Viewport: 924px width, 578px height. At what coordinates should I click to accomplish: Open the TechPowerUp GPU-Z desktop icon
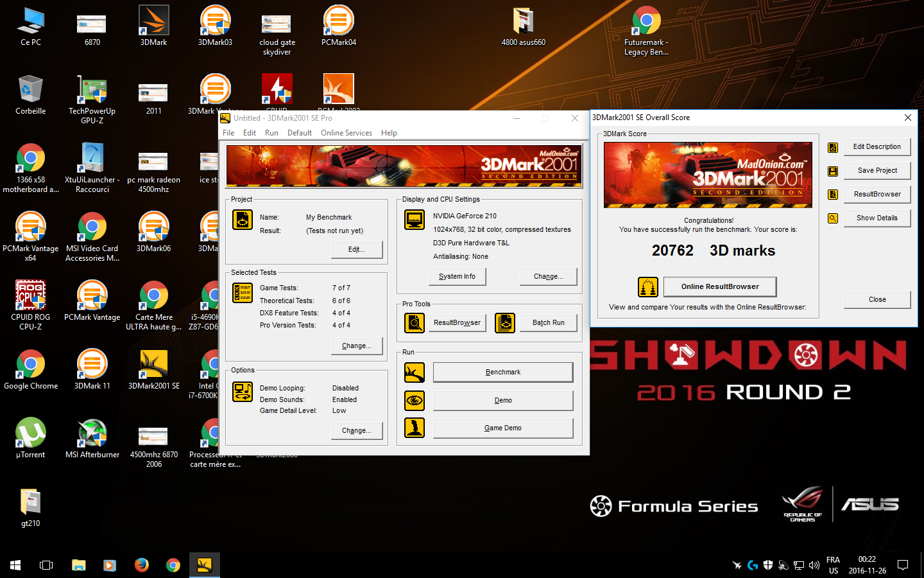tap(92, 99)
